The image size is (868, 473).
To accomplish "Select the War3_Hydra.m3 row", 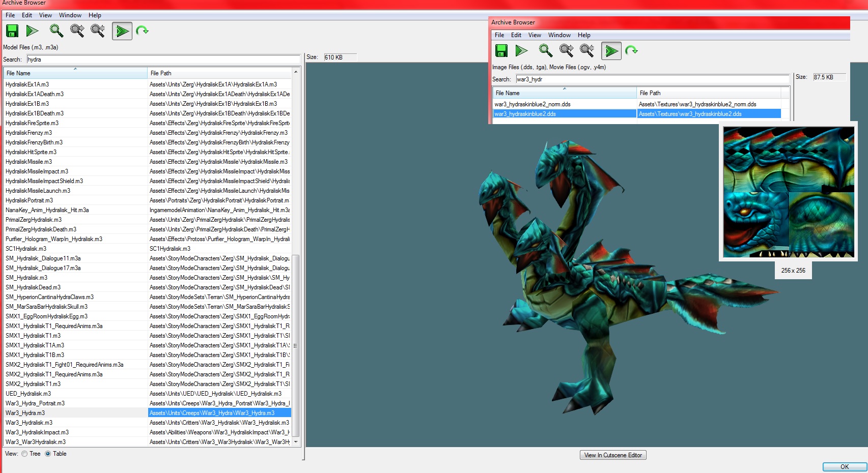I will tap(148, 413).
